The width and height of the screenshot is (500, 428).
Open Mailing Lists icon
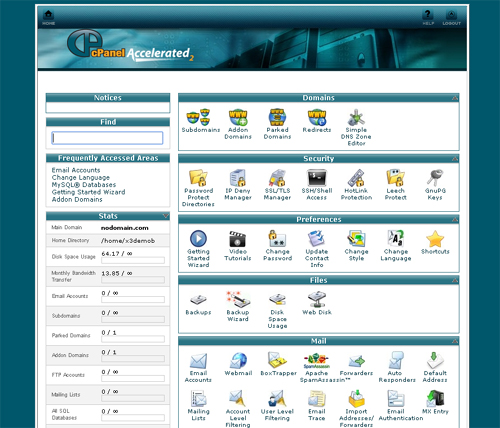(x=198, y=399)
